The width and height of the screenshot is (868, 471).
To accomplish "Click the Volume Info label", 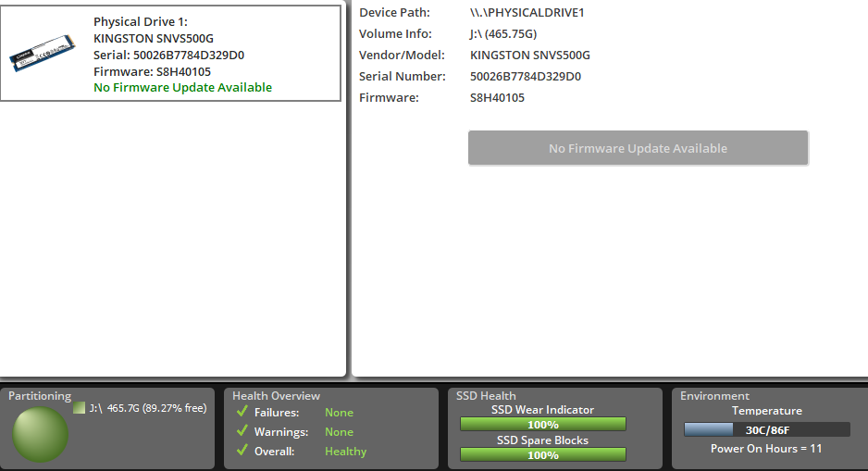I will tap(395, 33).
